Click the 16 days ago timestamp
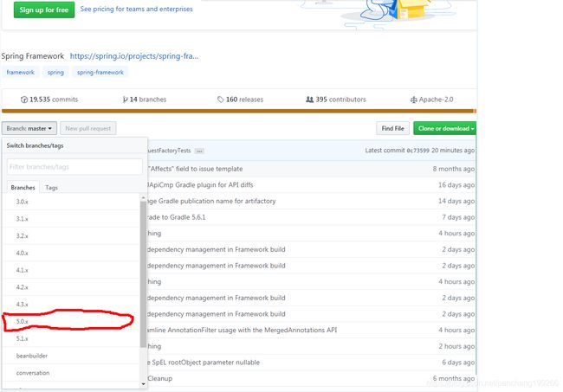The image size is (563, 392). coord(456,184)
